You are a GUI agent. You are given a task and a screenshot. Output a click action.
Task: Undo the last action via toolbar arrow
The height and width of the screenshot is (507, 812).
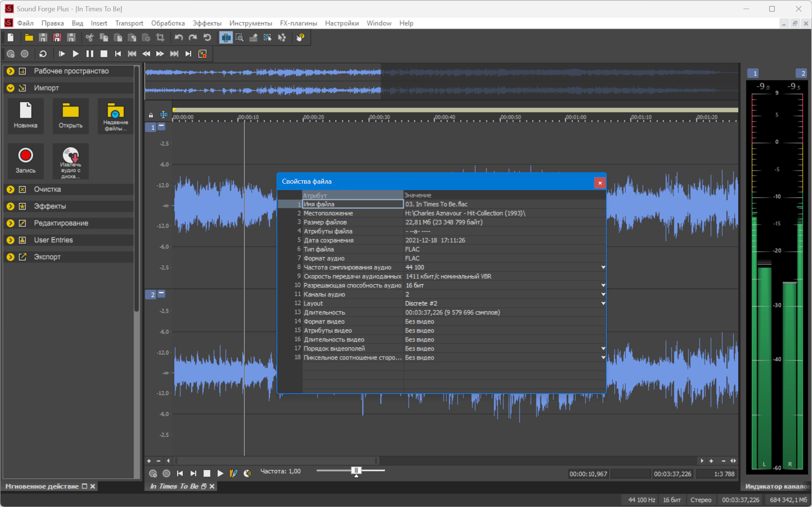(179, 38)
